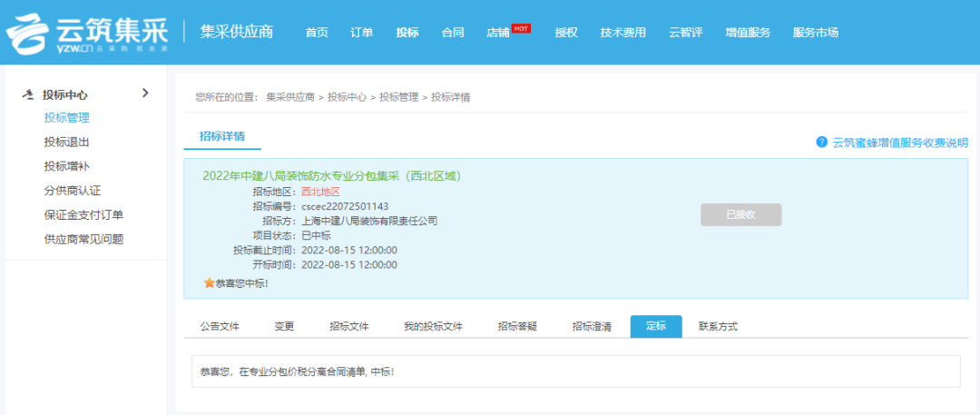Switch to the 招标答疑 tab
The width and height of the screenshot is (980, 415).
click(517, 327)
